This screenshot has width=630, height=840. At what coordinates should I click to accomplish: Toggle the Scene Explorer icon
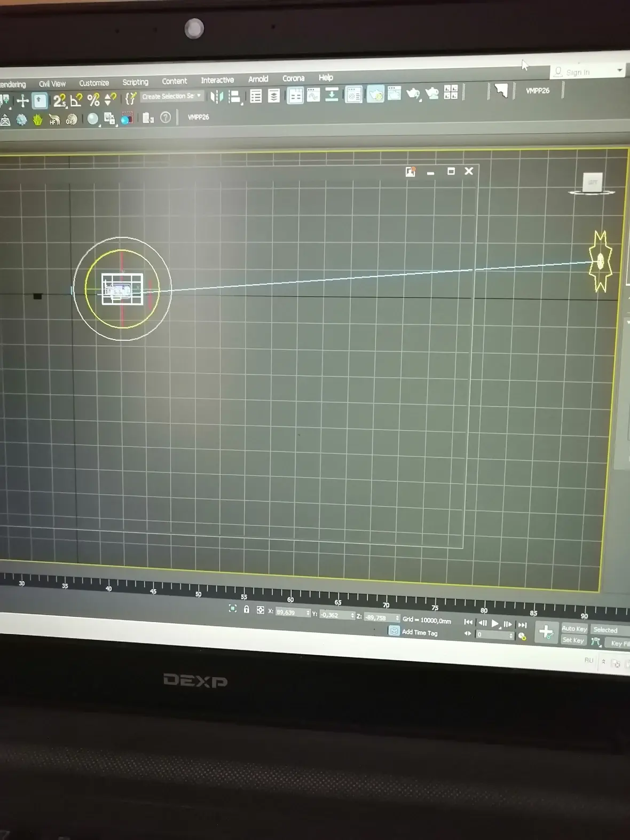tap(256, 96)
